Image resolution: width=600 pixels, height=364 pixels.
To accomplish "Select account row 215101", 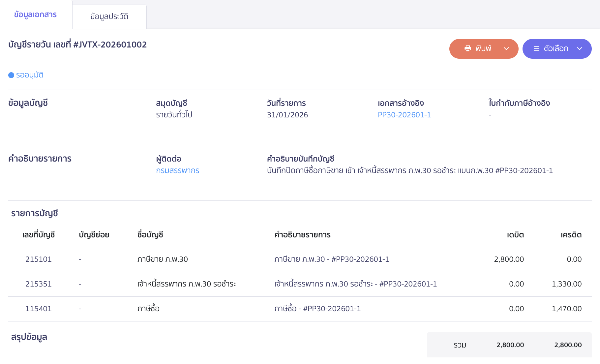I will (x=39, y=259).
